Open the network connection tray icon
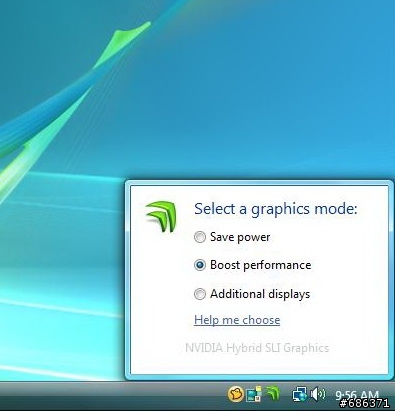This screenshot has height=411, width=395. [x=300, y=394]
